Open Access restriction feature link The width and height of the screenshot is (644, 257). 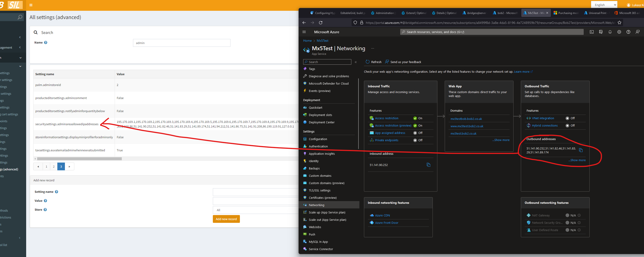[386, 118]
